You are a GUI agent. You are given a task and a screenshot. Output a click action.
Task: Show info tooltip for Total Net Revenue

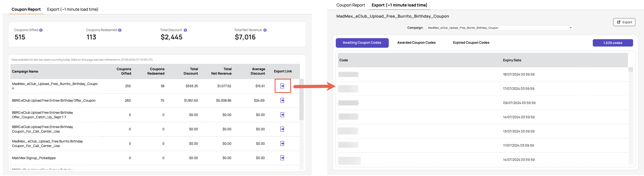[265, 30]
